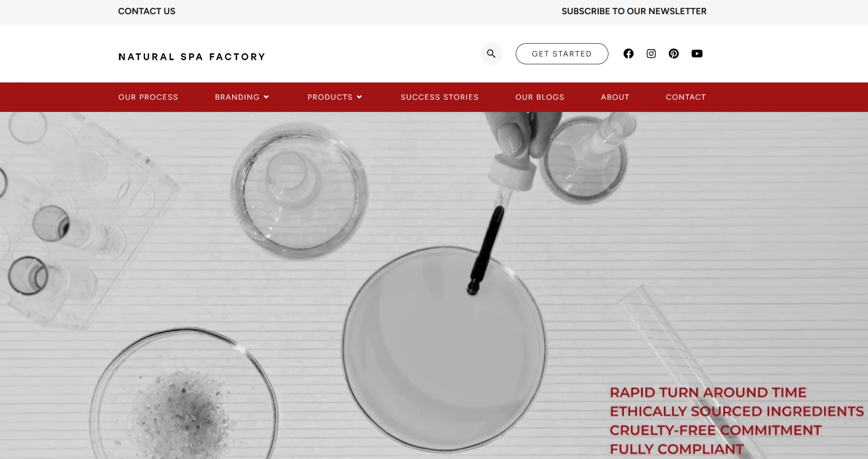Click the hero laboratory banner image
868x459 pixels.
pos(434,285)
